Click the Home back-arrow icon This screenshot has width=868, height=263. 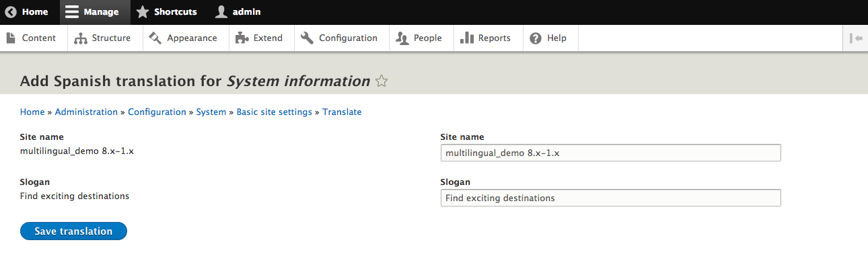pos(11,12)
